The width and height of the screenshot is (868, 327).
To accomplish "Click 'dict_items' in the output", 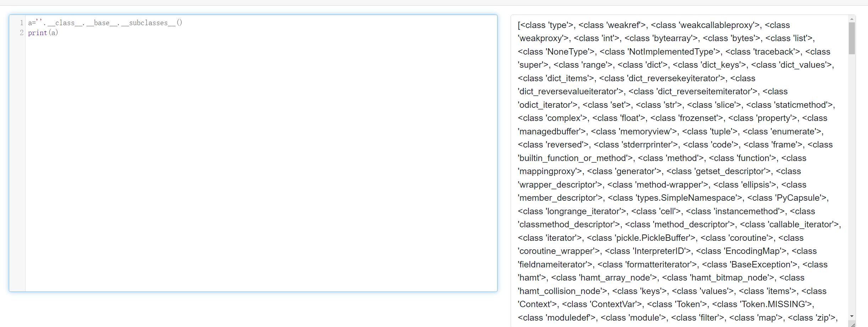I will click(x=567, y=78).
